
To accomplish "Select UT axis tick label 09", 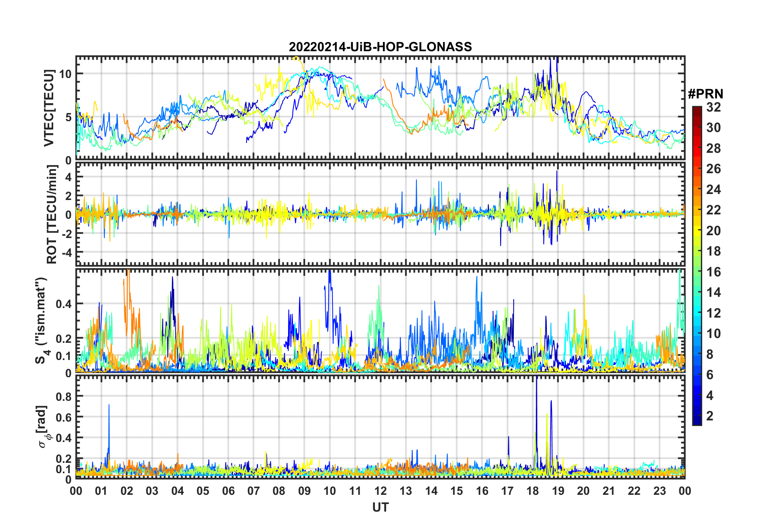I will (x=304, y=491).
